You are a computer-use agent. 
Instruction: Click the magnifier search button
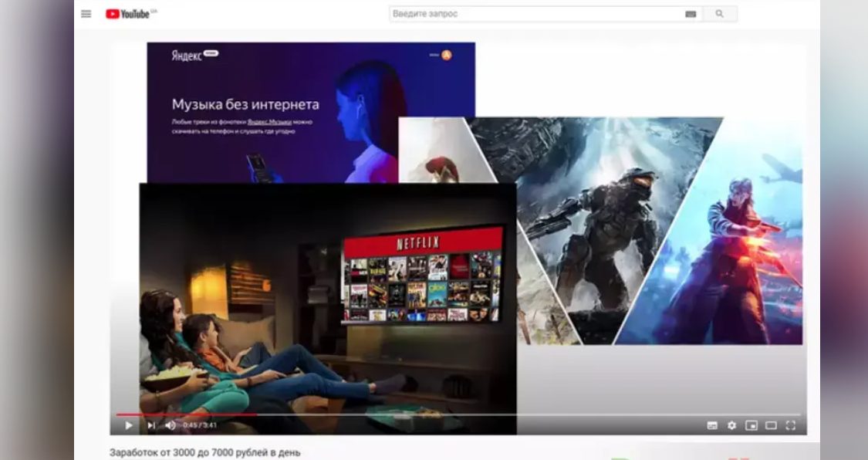coord(719,14)
